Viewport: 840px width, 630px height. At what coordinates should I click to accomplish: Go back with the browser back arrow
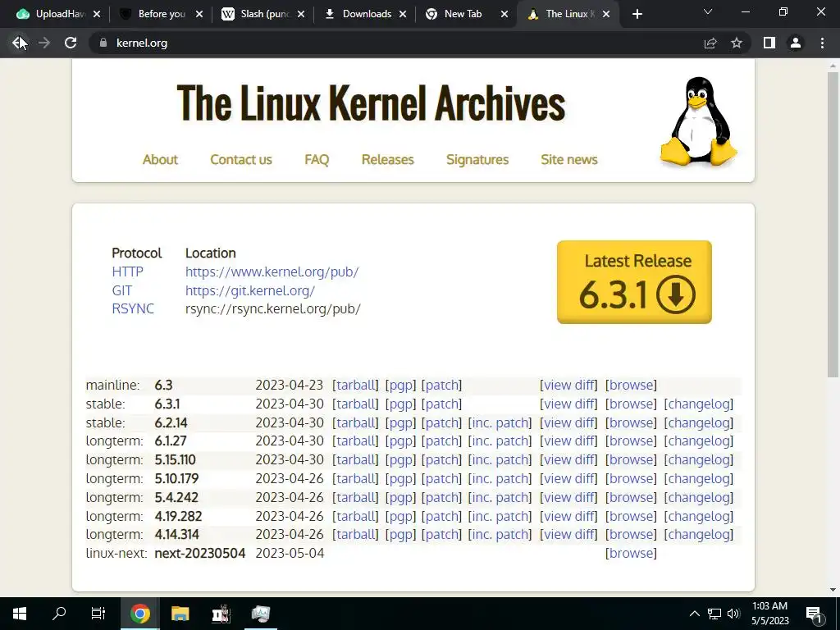coord(18,43)
